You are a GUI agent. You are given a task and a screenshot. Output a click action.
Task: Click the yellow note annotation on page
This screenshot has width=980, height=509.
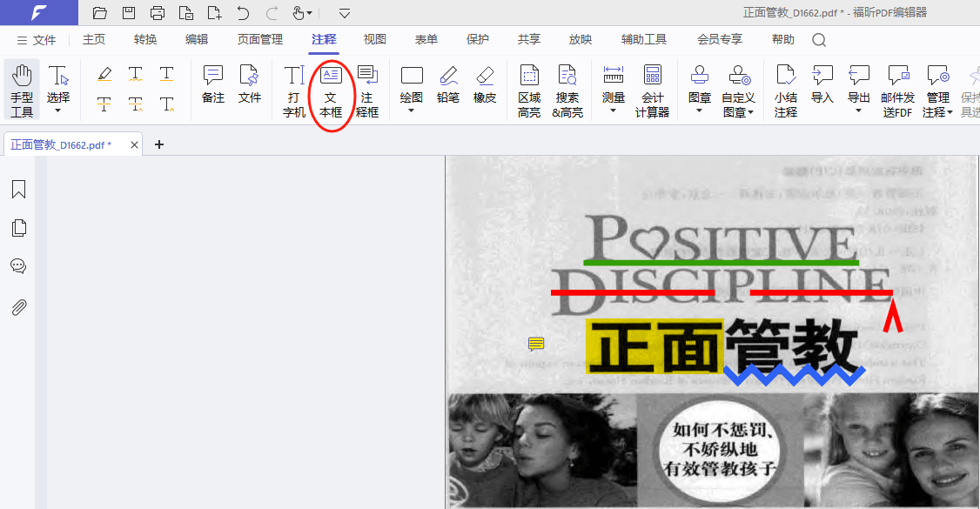(536, 345)
